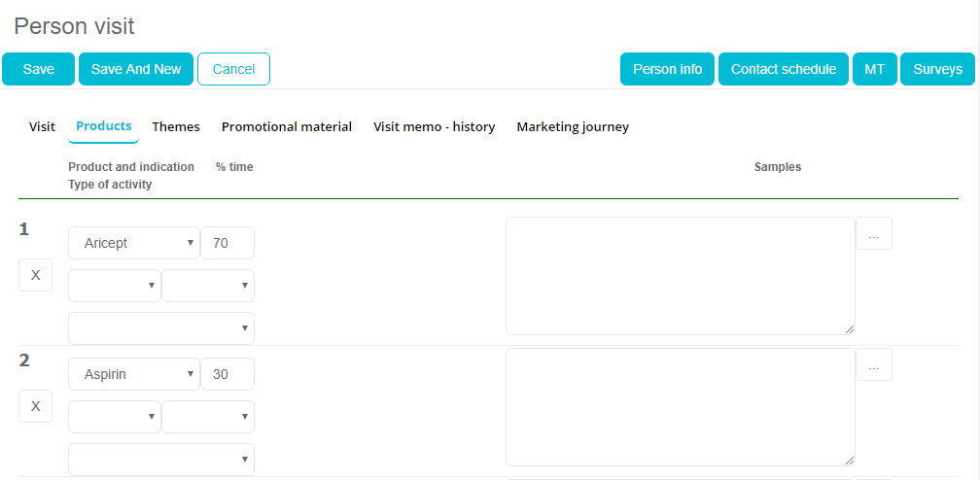The width and height of the screenshot is (980, 480).
Task: Go to Promotional material tab
Action: pyautogui.click(x=287, y=126)
